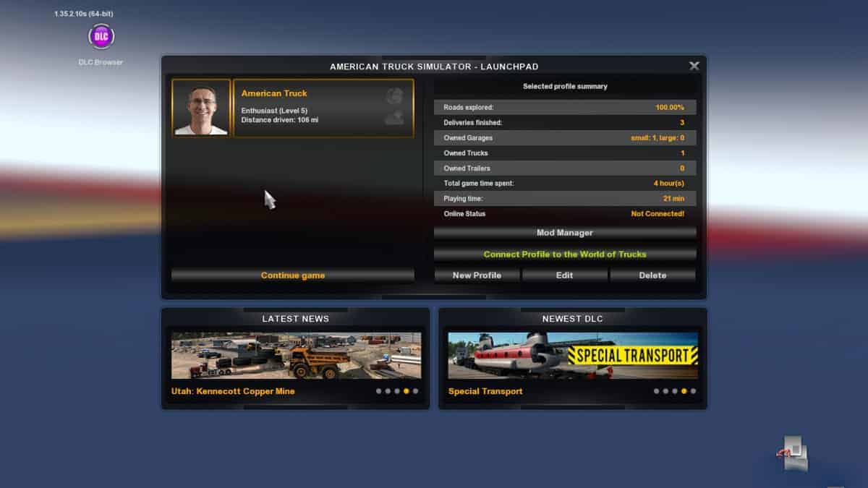Select the last dot in Newest DLC carousel
The height and width of the screenshot is (488, 868).
click(693, 391)
